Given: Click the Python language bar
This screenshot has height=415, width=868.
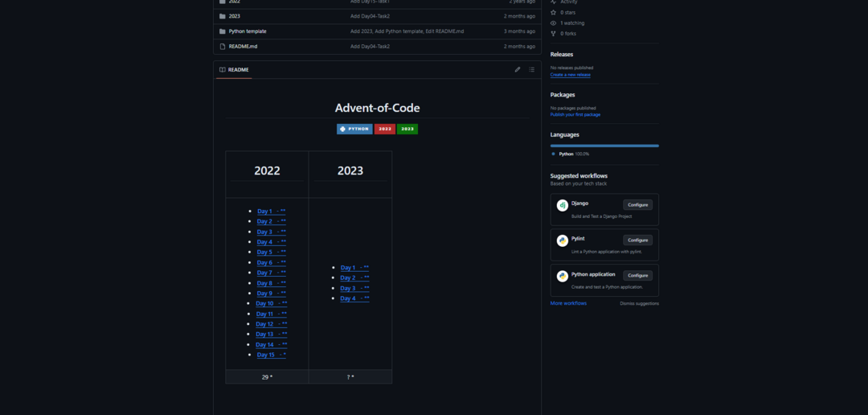Looking at the screenshot, I should point(604,146).
